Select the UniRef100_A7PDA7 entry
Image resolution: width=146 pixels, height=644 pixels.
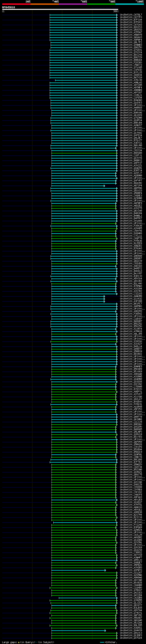(x=131, y=32)
